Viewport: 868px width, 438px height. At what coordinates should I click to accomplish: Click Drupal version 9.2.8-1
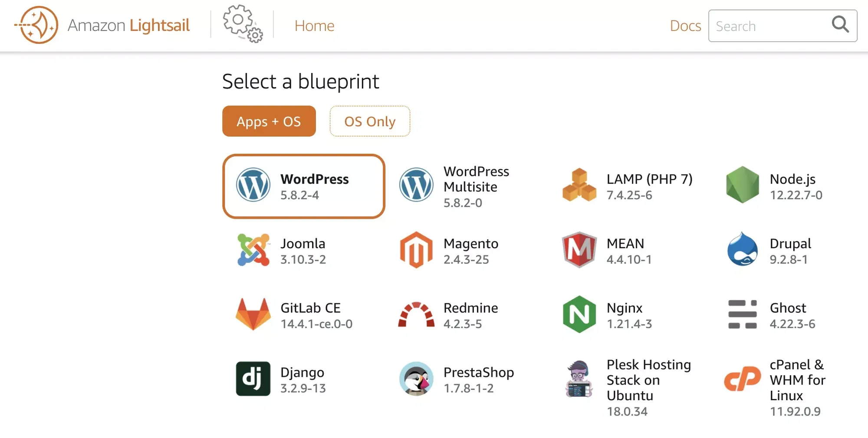pos(789,260)
